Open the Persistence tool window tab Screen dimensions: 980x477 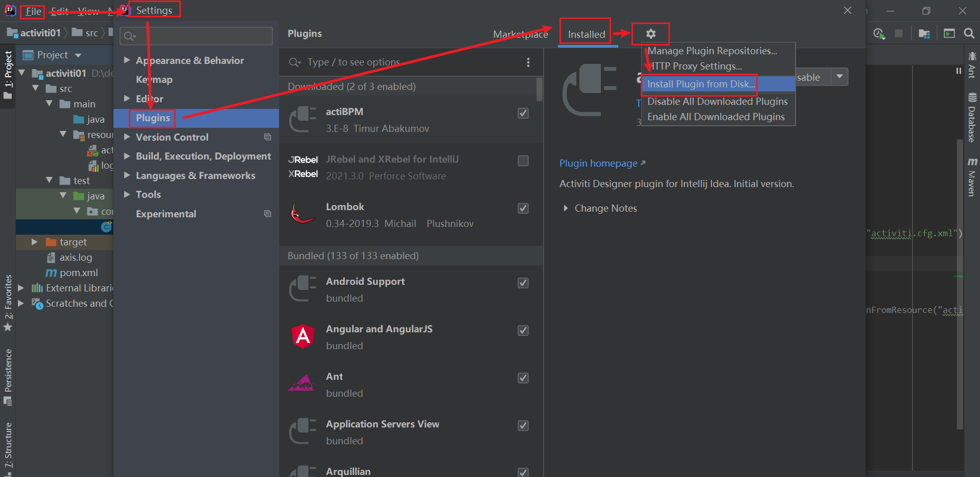click(8, 377)
